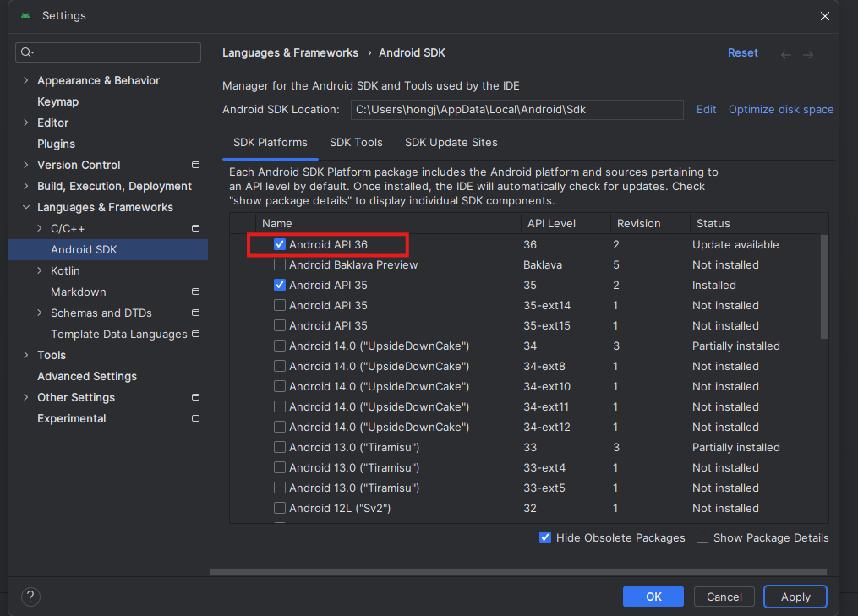Check the Android 14.0 34-ext8 checkbox
The height and width of the screenshot is (616, 858).
coord(280,366)
